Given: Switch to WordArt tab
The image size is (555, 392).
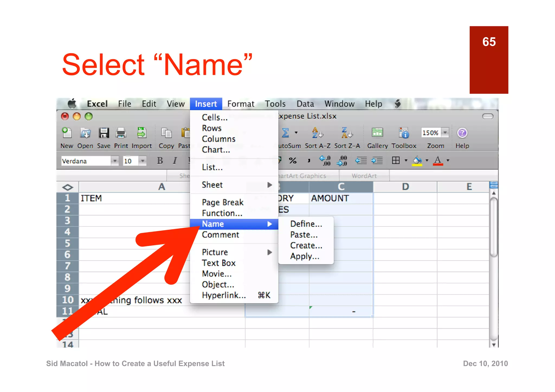Looking at the screenshot, I should coord(364,176).
